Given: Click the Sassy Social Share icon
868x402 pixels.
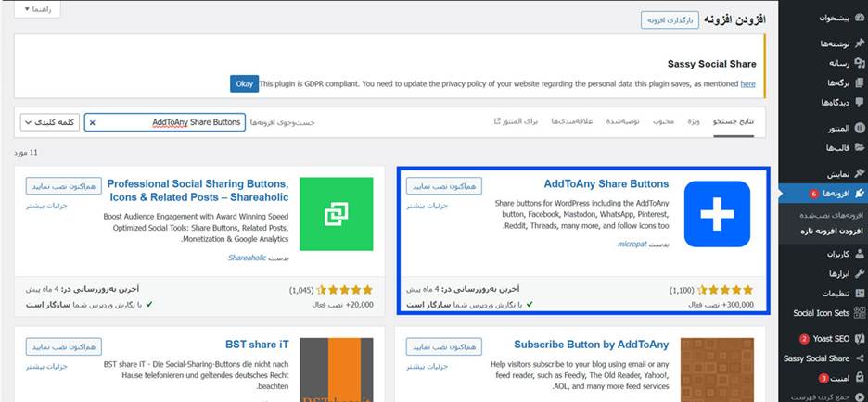Looking at the screenshot, I should pyautogui.click(x=859, y=358).
